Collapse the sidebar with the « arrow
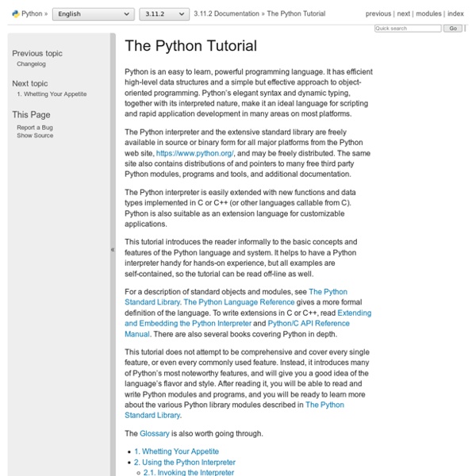Viewport: 476px width, 476px height. click(113, 250)
